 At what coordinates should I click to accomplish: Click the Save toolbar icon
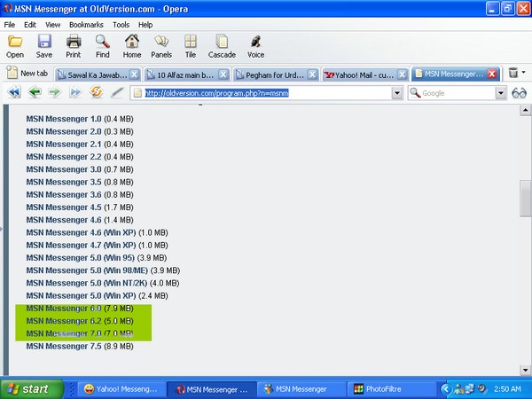click(x=43, y=46)
